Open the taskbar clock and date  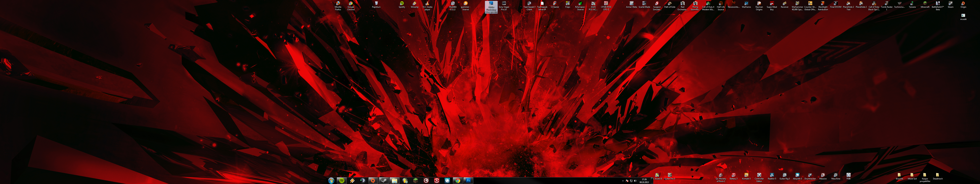pyautogui.click(x=644, y=181)
